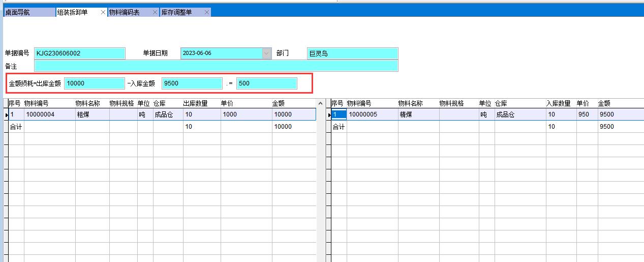644x262 pixels.
Task: Close the 组装拆卸单 tab
Action: click(103, 12)
